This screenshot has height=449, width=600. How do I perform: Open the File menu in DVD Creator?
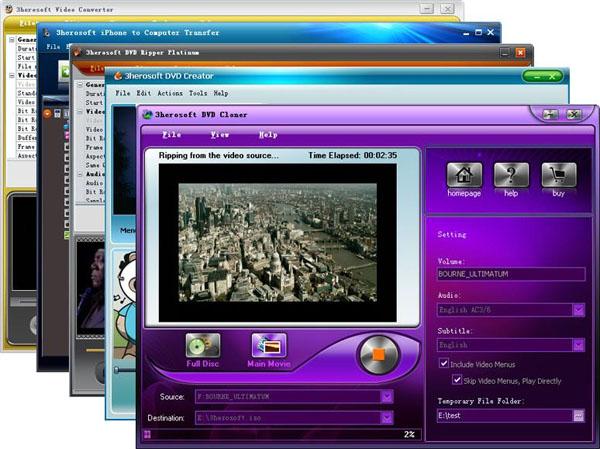(x=123, y=93)
